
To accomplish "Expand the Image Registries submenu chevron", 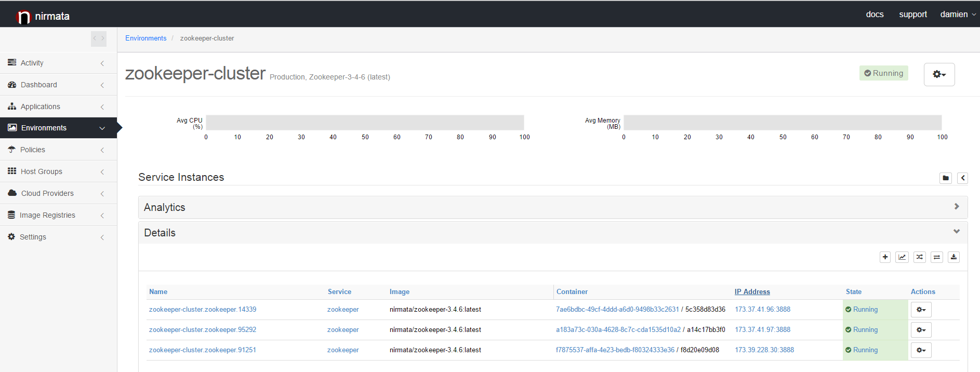I will pyautogui.click(x=102, y=216).
